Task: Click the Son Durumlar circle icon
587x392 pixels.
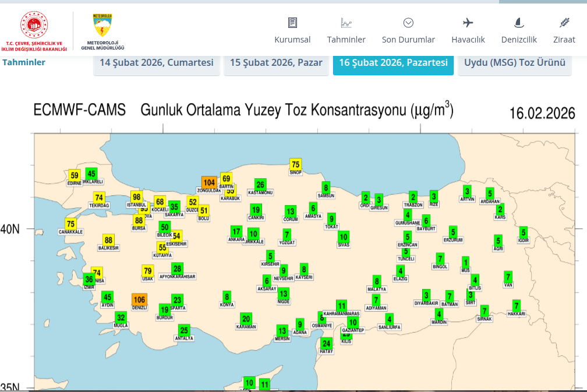Action: pos(408,23)
